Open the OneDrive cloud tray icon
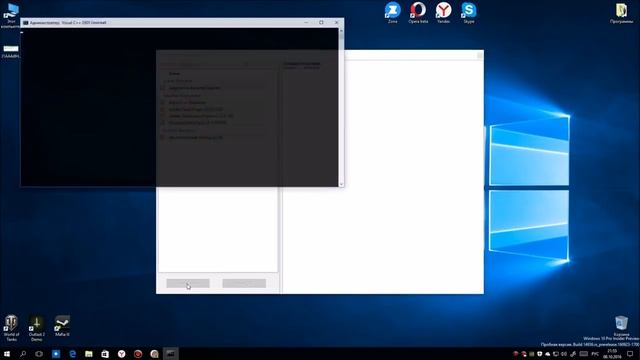This screenshot has width=640, height=360. click(x=547, y=354)
